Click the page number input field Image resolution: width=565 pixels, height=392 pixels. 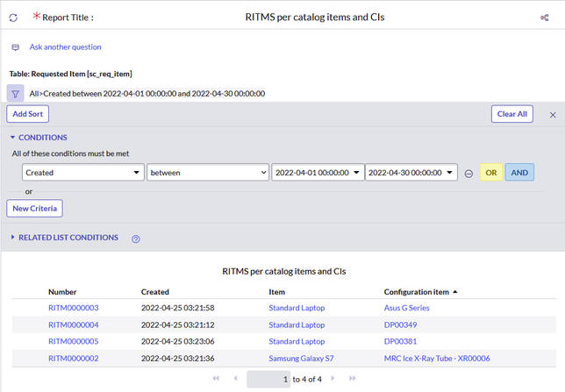268,379
